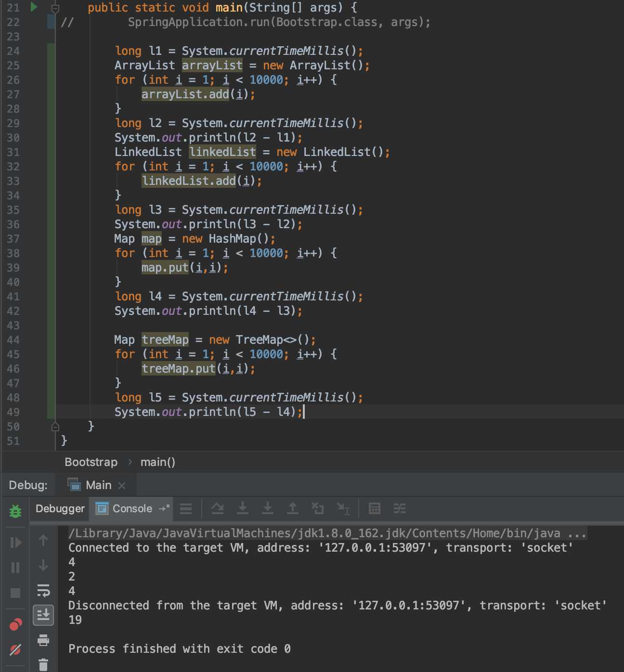Click console output value '19'
This screenshot has height=672, width=624.
pos(75,620)
